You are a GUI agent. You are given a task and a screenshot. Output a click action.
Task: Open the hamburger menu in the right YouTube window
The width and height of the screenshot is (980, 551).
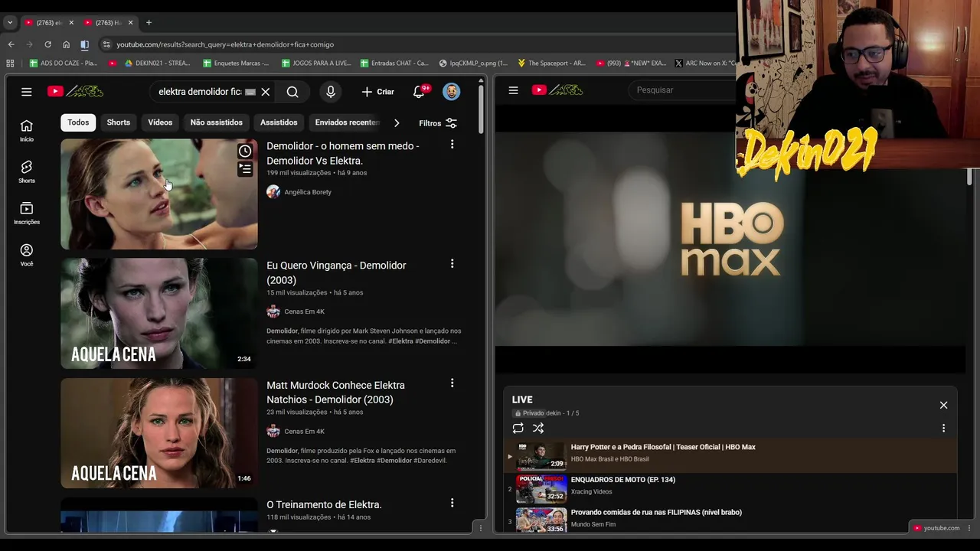pos(514,90)
